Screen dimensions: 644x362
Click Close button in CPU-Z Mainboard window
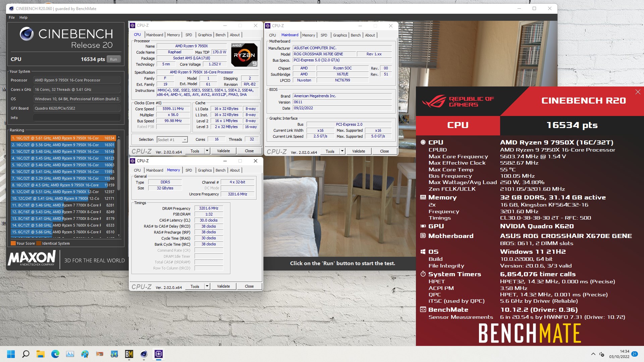(x=384, y=151)
